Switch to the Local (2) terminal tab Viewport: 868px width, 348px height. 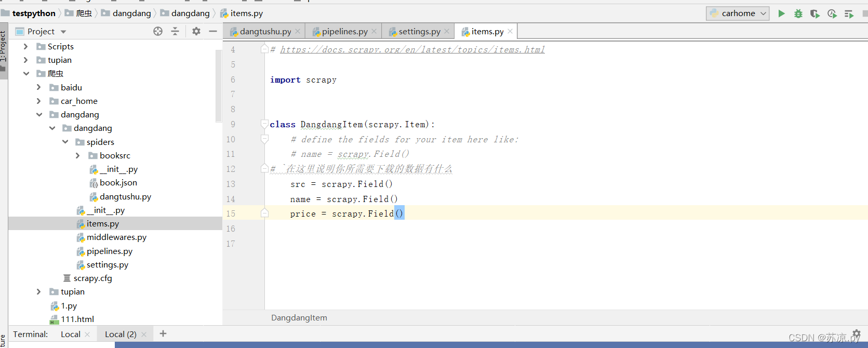click(x=121, y=334)
